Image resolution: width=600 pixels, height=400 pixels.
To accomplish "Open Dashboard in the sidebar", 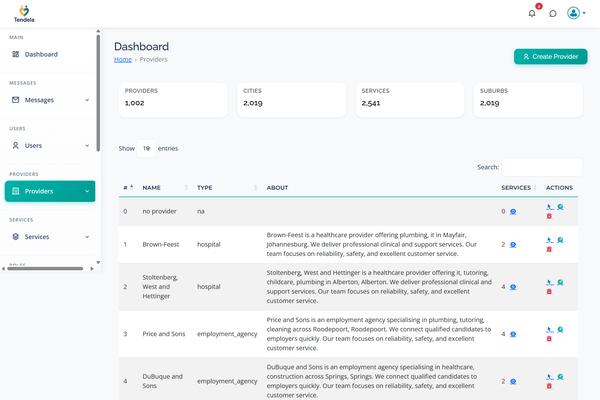I will (41, 54).
